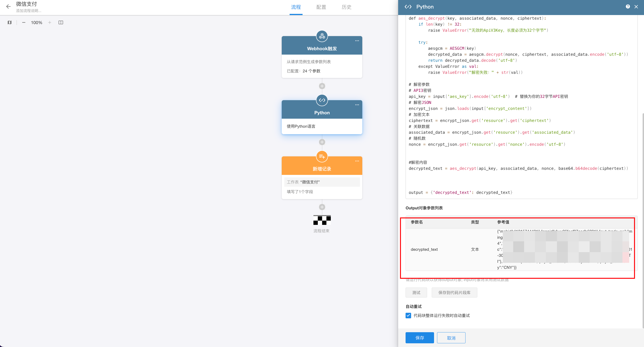Click the blue 保存 button
The image size is (644, 347).
click(419, 338)
